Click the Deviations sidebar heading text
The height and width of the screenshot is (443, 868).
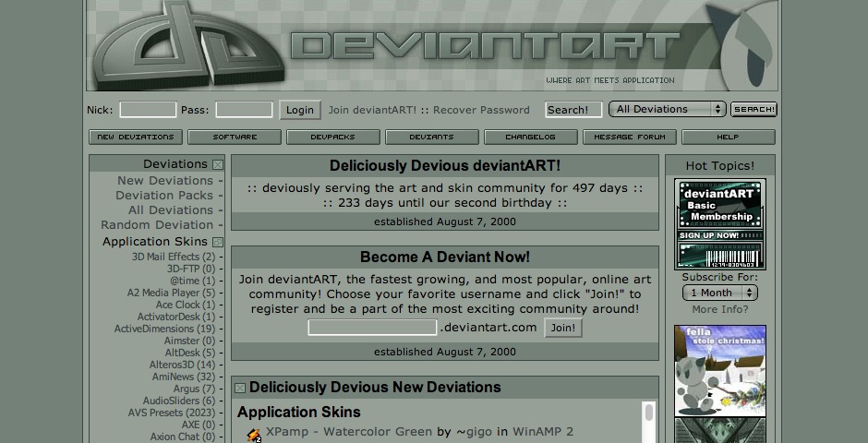(175, 164)
